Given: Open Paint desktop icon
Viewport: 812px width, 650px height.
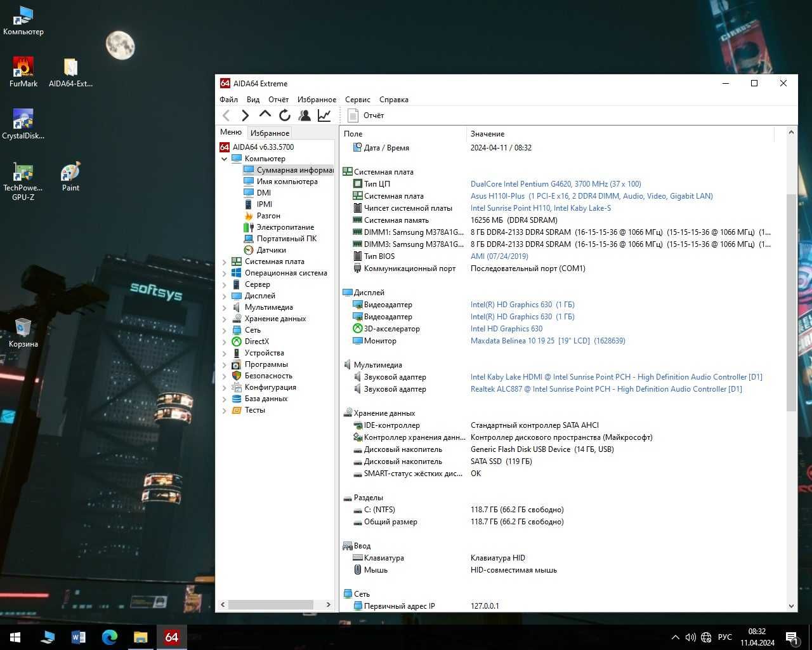Looking at the screenshot, I should tap(70, 176).
